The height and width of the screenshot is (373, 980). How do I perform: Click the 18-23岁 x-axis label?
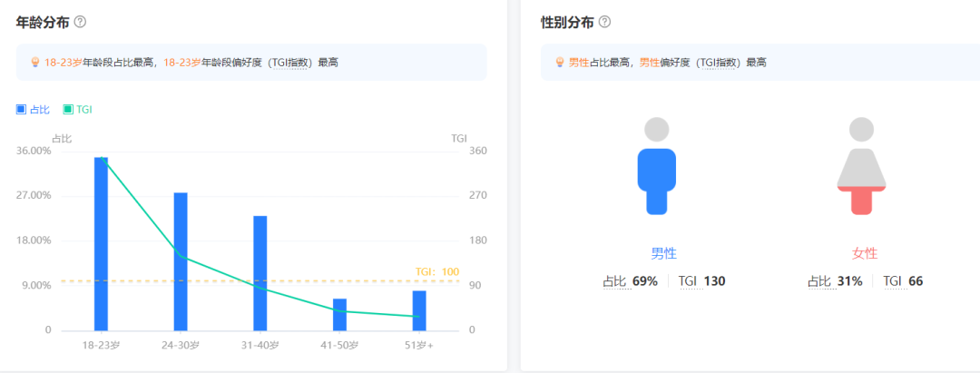[x=101, y=346]
